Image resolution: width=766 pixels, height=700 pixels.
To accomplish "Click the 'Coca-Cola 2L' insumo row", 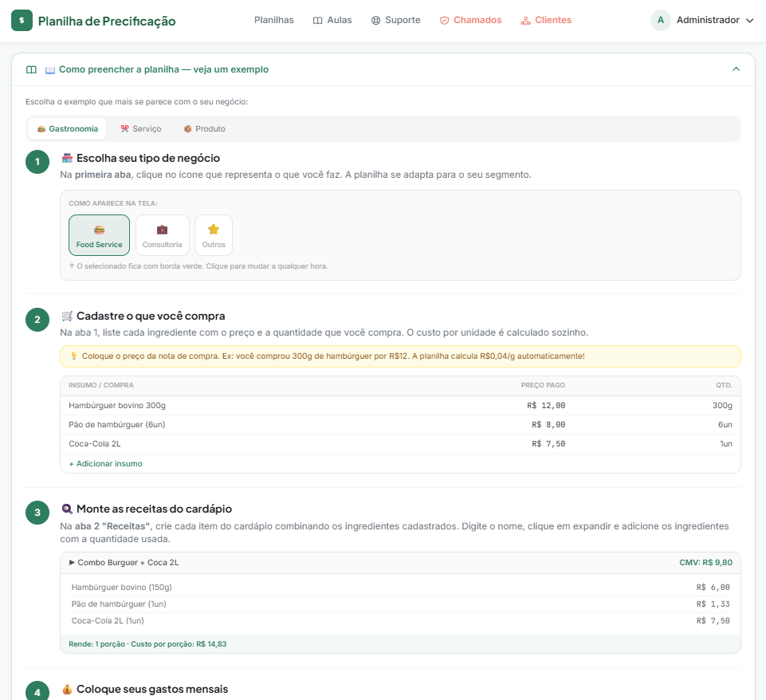I will (400, 444).
